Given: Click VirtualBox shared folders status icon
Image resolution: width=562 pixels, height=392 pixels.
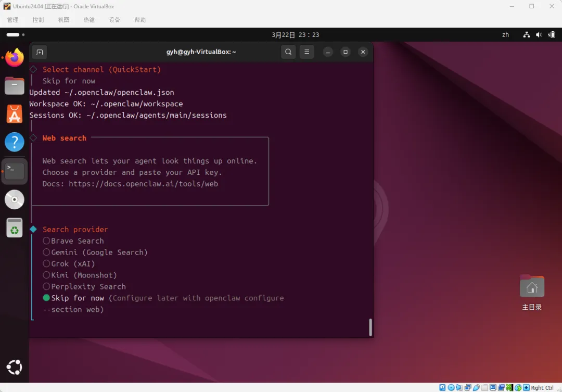Looking at the screenshot, I should click(484, 388).
